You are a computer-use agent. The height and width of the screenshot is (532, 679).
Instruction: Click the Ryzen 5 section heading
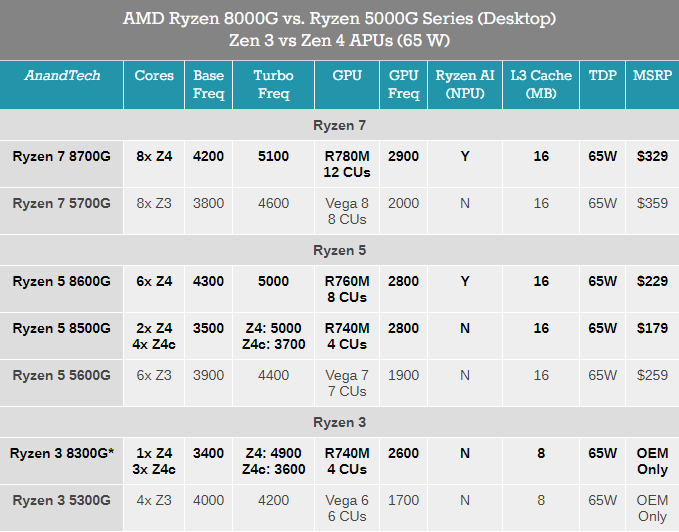pyautogui.click(x=340, y=251)
